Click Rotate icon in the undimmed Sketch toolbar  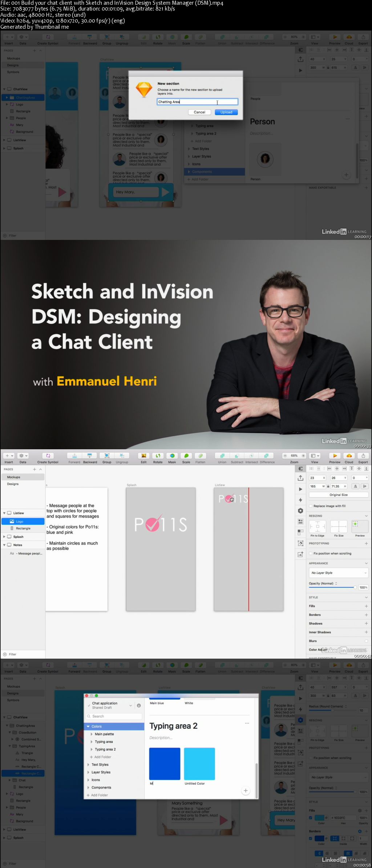pos(158,455)
